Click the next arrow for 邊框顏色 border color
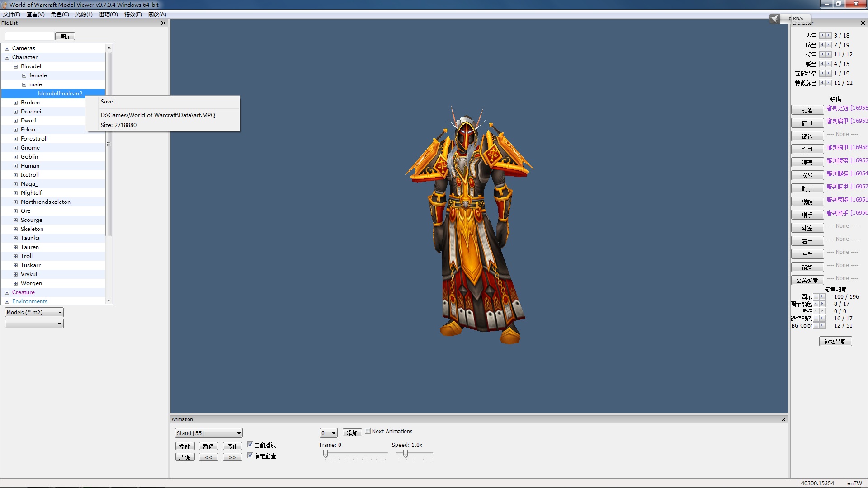The image size is (868, 488). click(822, 319)
